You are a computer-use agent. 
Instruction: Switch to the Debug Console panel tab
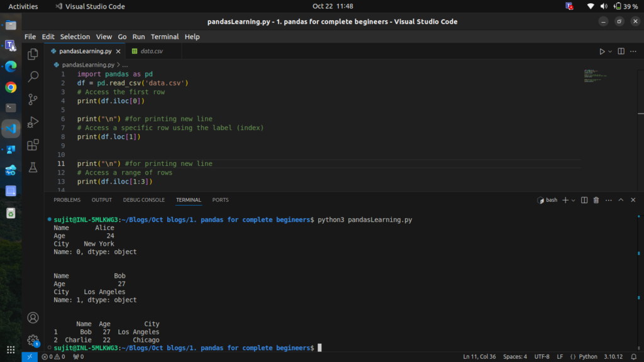coord(143,200)
